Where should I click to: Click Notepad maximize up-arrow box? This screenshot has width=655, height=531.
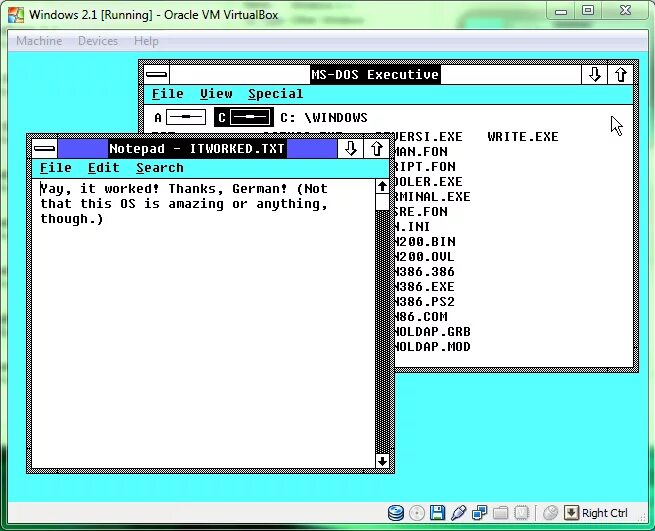[376, 148]
